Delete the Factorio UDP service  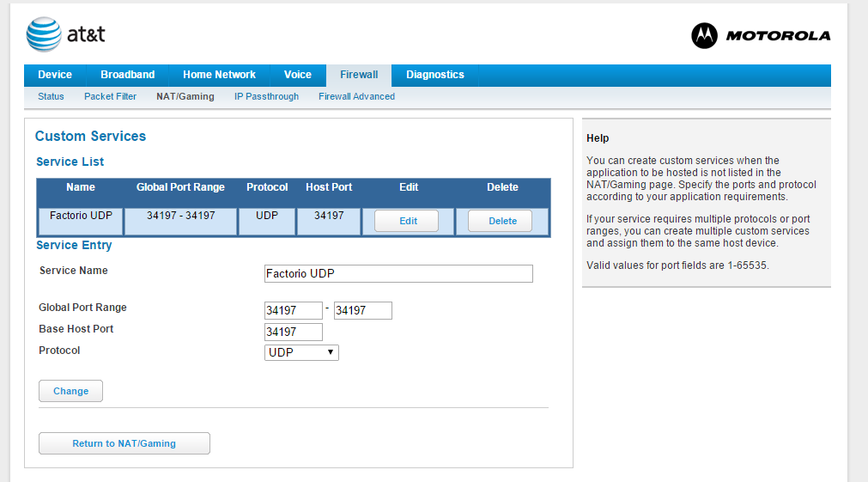click(500, 221)
